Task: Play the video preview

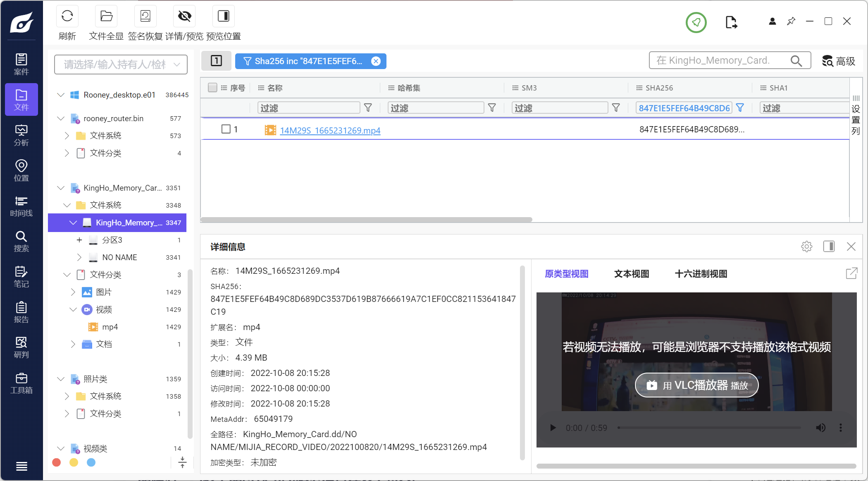Action: tap(553, 428)
